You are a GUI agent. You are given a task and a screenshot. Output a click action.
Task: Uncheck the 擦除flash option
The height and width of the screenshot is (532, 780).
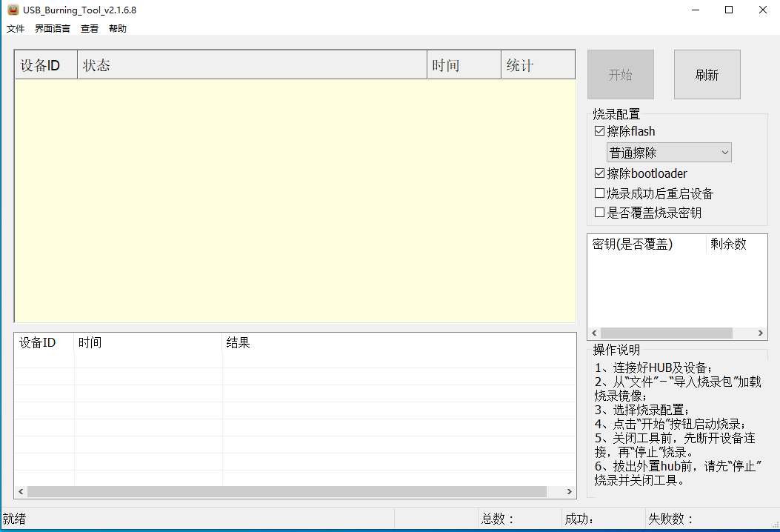click(599, 130)
